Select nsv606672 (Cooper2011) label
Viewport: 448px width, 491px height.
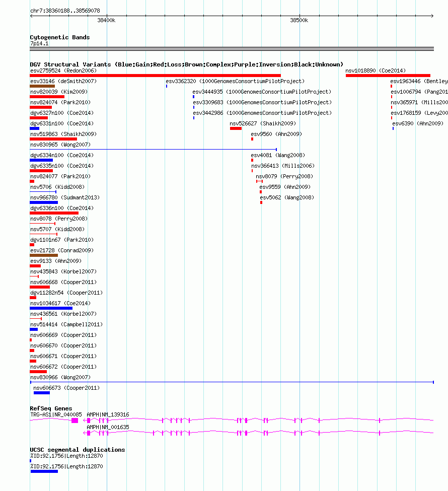pyautogui.click(x=63, y=367)
